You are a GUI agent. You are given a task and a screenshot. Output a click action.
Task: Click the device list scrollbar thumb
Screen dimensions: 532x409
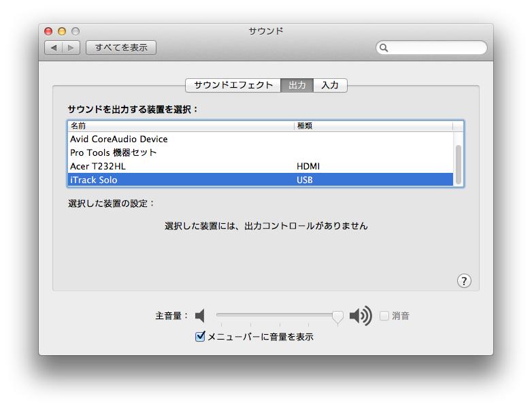(x=459, y=165)
